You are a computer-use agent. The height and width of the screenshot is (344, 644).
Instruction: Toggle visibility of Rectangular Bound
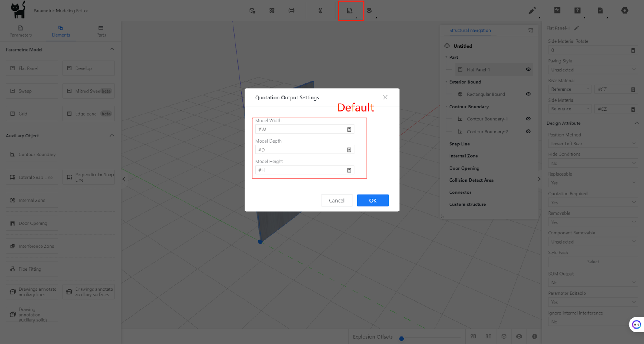click(x=528, y=94)
